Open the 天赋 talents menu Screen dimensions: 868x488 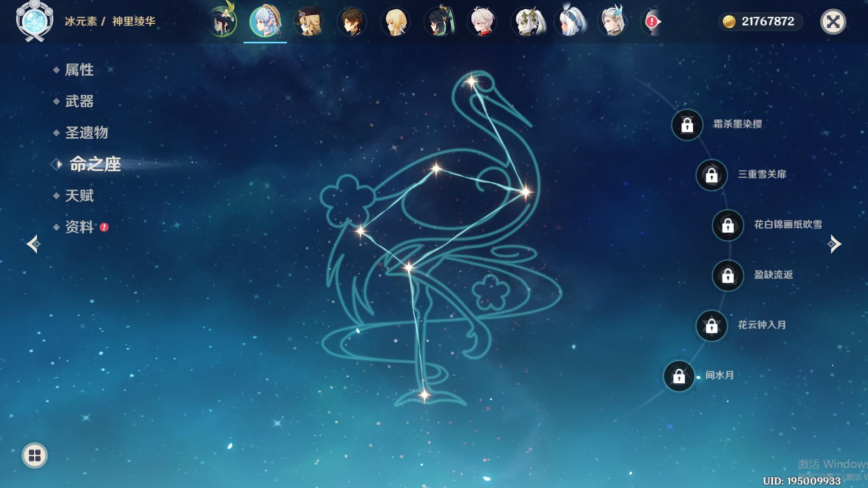pos(79,196)
